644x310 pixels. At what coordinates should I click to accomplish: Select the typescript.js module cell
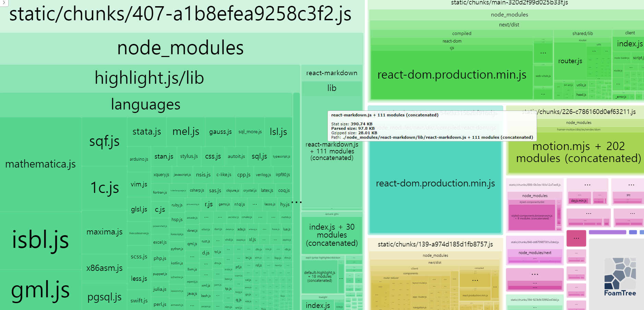click(x=282, y=157)
